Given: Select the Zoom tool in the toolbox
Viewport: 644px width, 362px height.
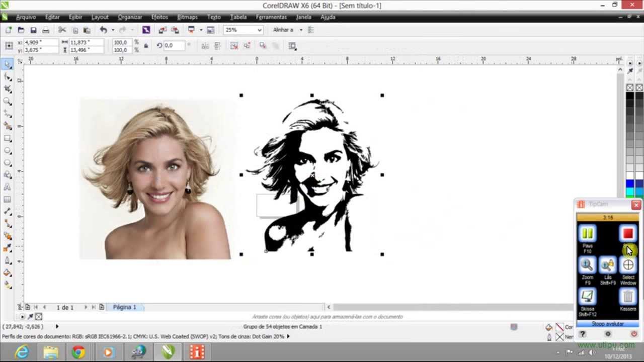Looking at the screenshot, I should pyautogui.click(x=8, y=101).
